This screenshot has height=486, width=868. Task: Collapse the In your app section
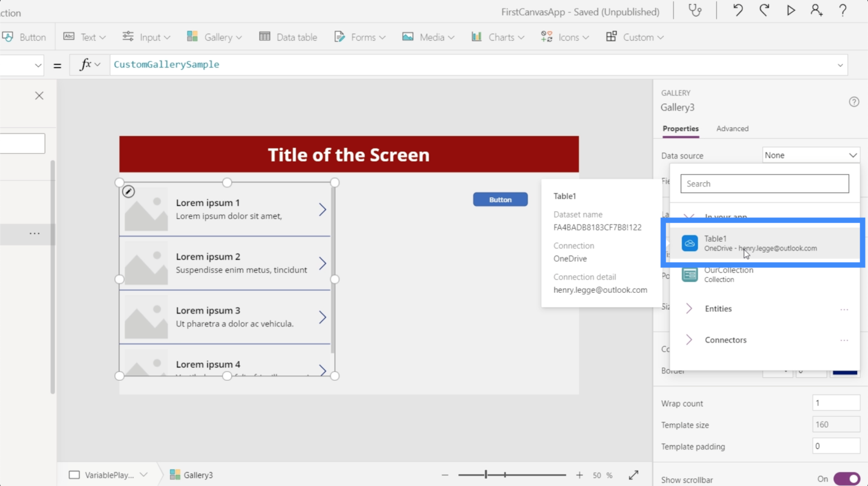tap(689, 216)
